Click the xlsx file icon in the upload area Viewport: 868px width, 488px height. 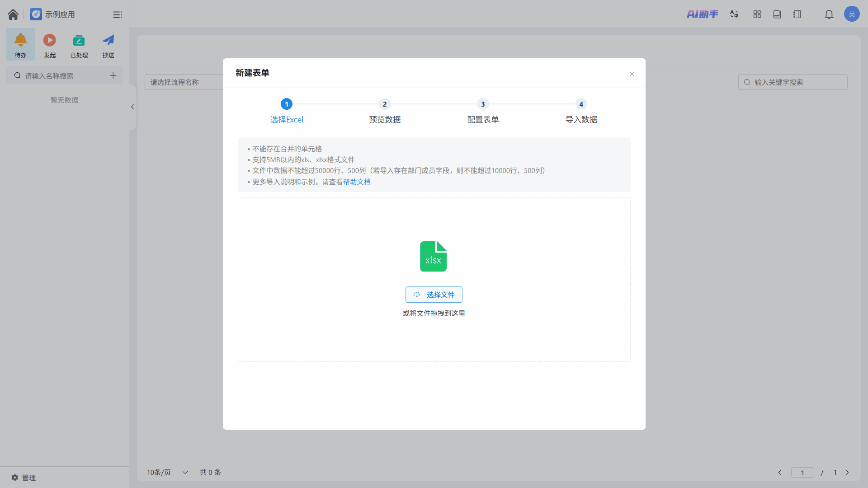coord(433,256)
